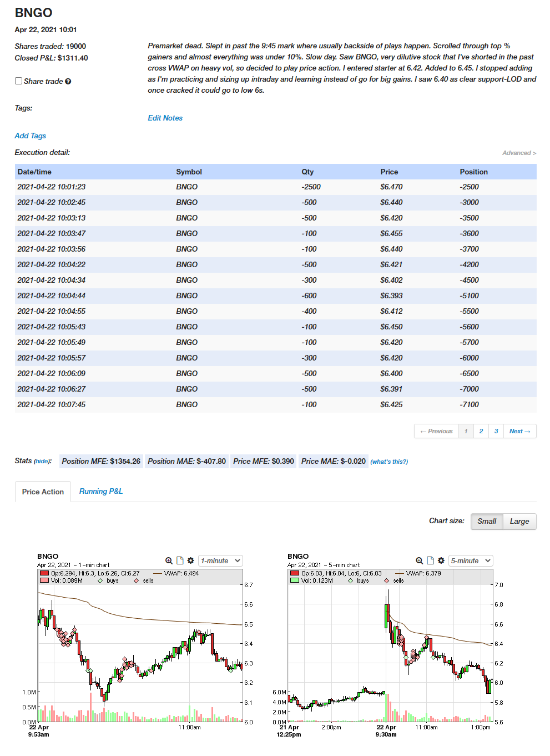The image size is (550, 756).
Task: Click the Position column header
Action: (473, 172)
